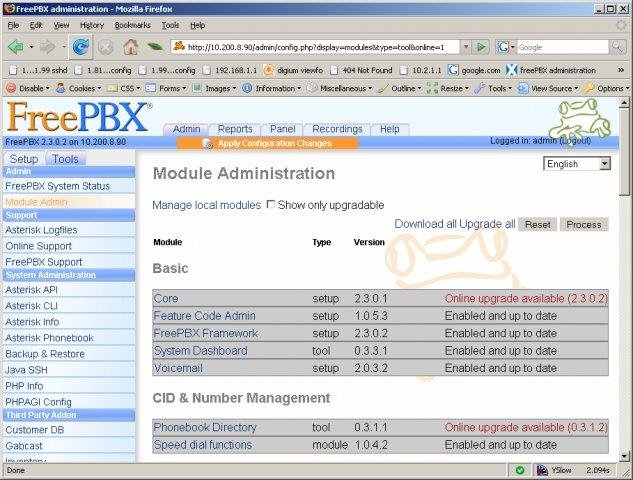Open the Images developer toolbar menu
The height and width of the screenshot is (480, 633).
[x=214, y=88]
